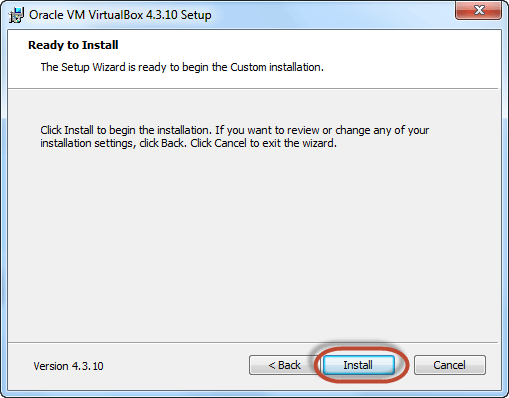Start installation with the Install button
This screenshot has width=509, height=398.
(359, 365)
